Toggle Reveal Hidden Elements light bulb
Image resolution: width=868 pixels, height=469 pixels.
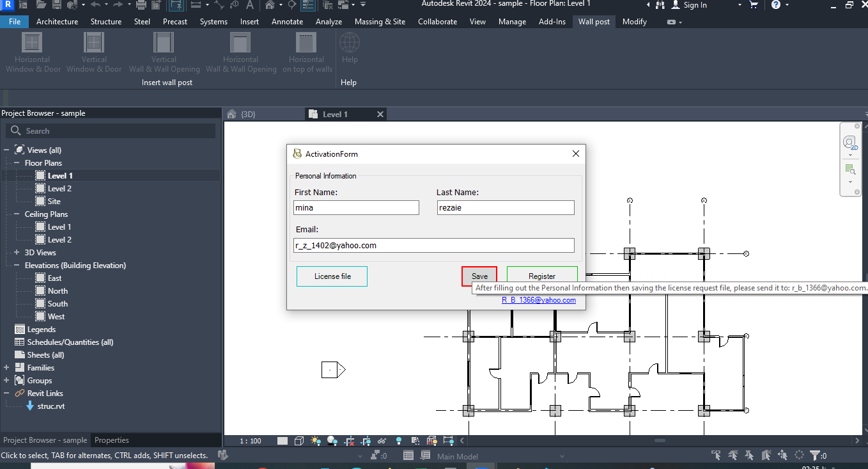[x=399, y=441]
